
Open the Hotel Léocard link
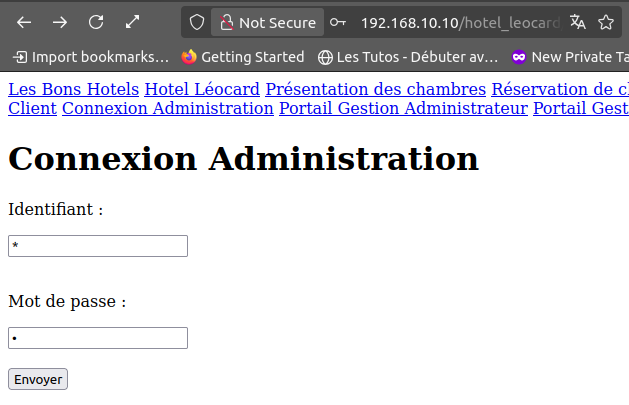point(202,89)
